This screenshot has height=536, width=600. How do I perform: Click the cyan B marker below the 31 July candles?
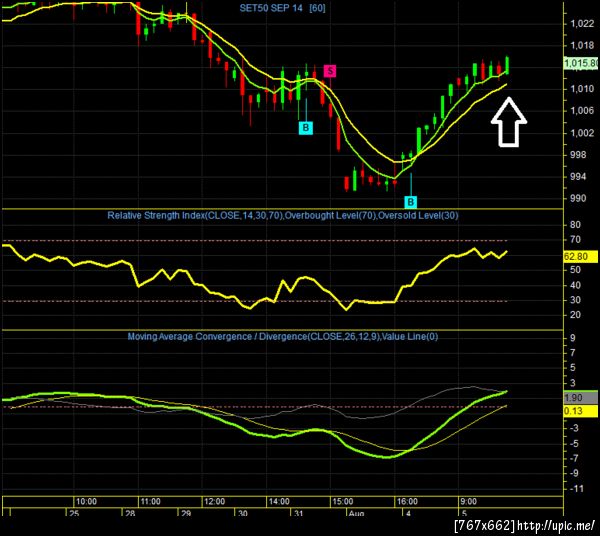click(306, 128)
